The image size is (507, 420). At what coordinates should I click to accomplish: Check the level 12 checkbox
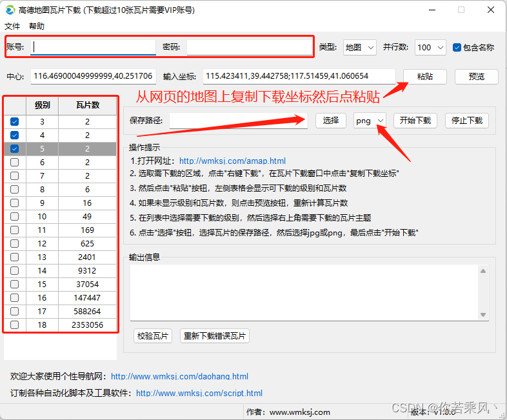(x=15, y=243)
